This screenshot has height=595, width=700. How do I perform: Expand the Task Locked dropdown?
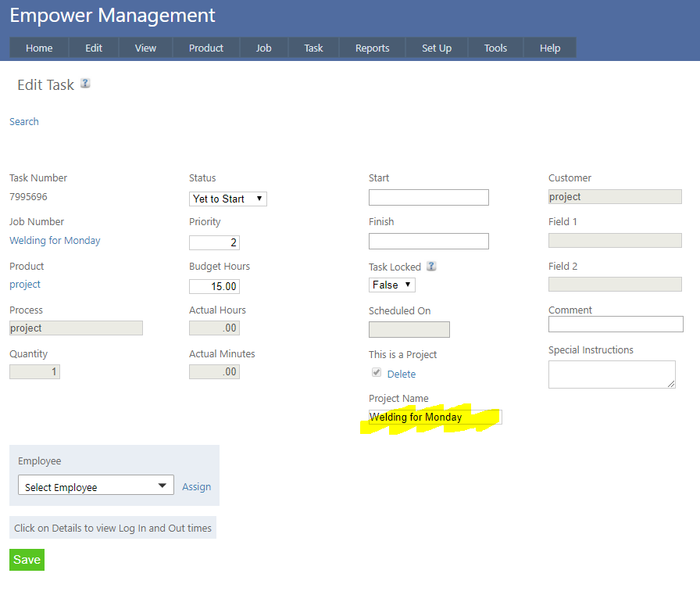(391, 285)
